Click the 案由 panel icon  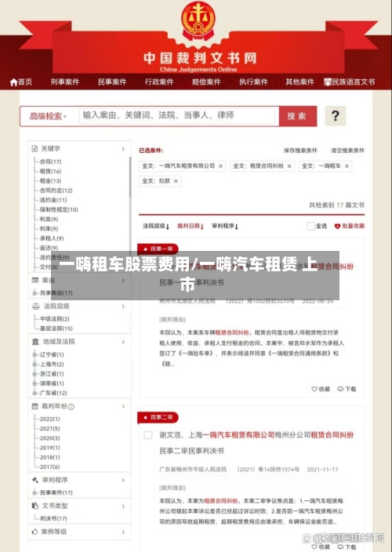click(35, 280)
